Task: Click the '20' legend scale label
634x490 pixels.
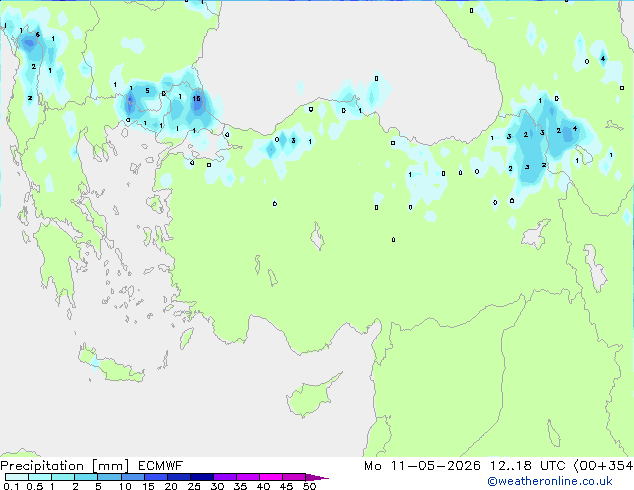Action: click(x=171, y=486)
